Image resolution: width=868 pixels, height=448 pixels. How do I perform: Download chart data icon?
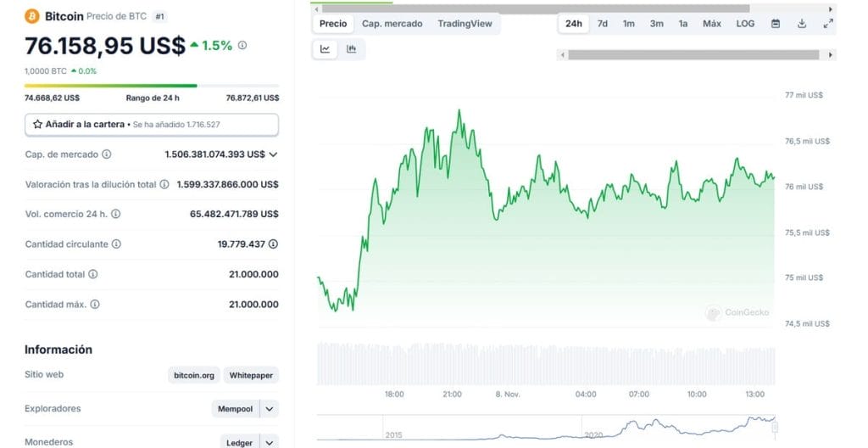[802, 24]
